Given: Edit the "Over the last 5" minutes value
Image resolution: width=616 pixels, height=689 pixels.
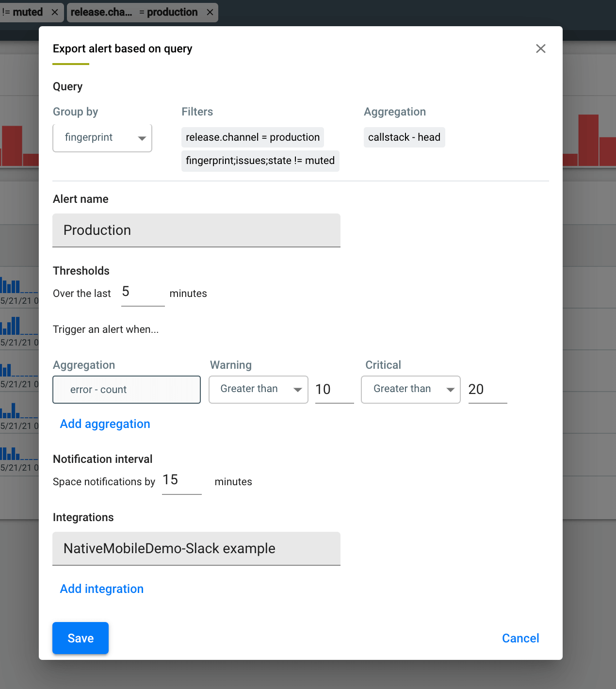Looking at the screenshot, I should click(x=142, y=292).
